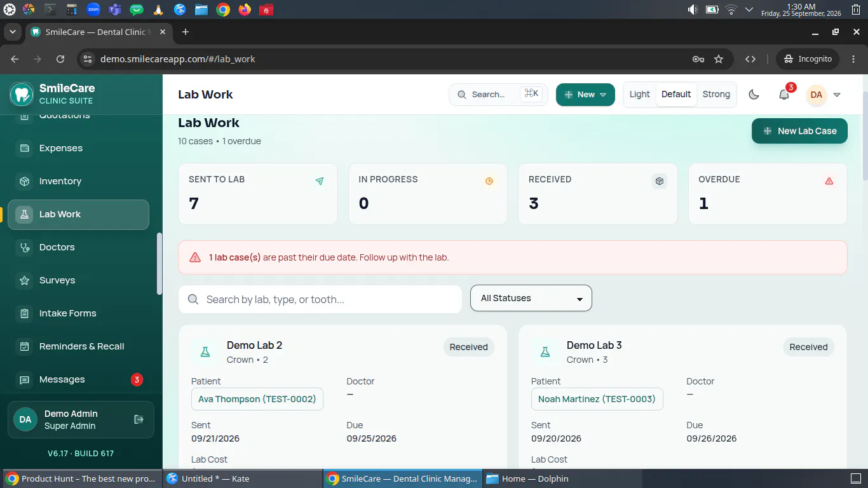Switch theme intensity to Light
Viewport: 868px width, 488px height.
coord(640,94)
